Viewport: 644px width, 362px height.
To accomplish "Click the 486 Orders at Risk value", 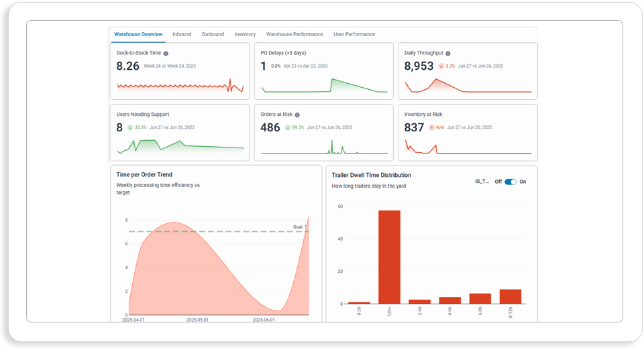I will point(270,127).
